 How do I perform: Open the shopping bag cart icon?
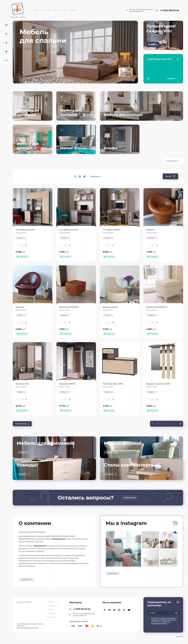(x=6, y=43)
